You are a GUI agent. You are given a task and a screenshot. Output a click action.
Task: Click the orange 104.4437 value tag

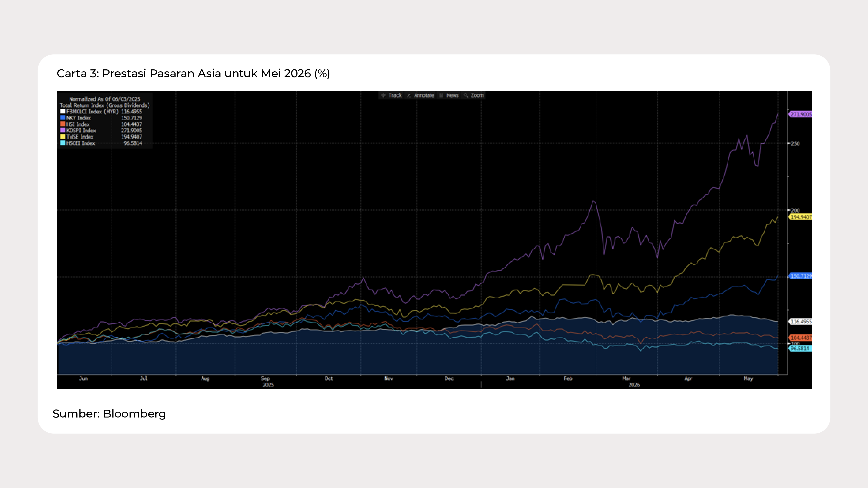pos(801,337)
